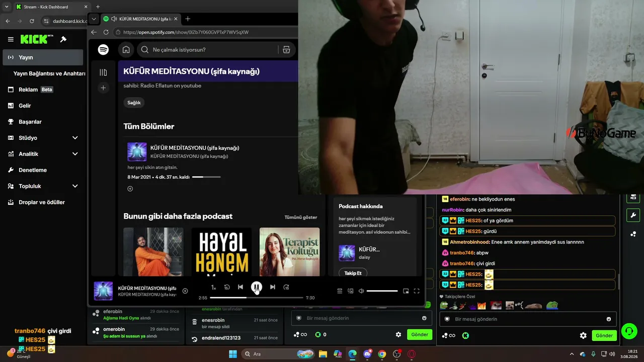Viewport: 644px width, 362px height.
Task: Skip to the next track in Spotify
Action: pyautogui.click(x=273, y=287)
